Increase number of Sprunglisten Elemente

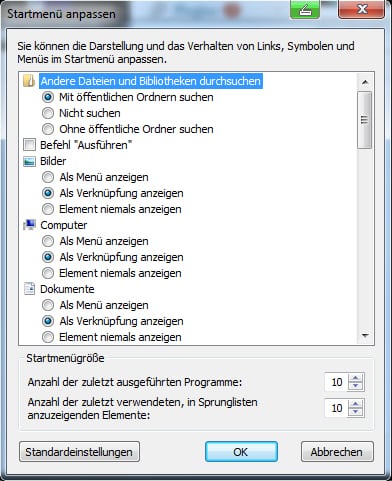[356, 404]
